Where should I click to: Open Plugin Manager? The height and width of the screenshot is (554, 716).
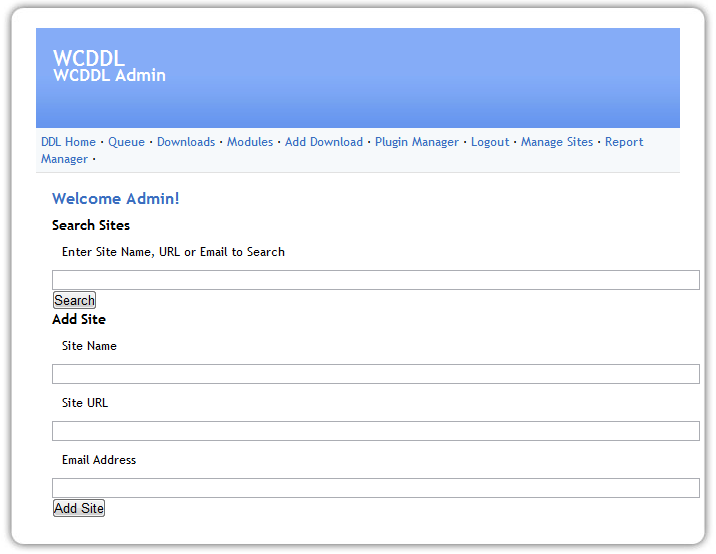416,142
